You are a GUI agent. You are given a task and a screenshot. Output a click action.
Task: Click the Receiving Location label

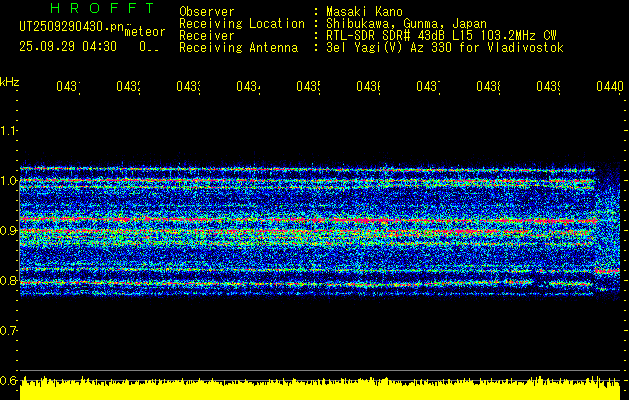[x=242, y=24]
